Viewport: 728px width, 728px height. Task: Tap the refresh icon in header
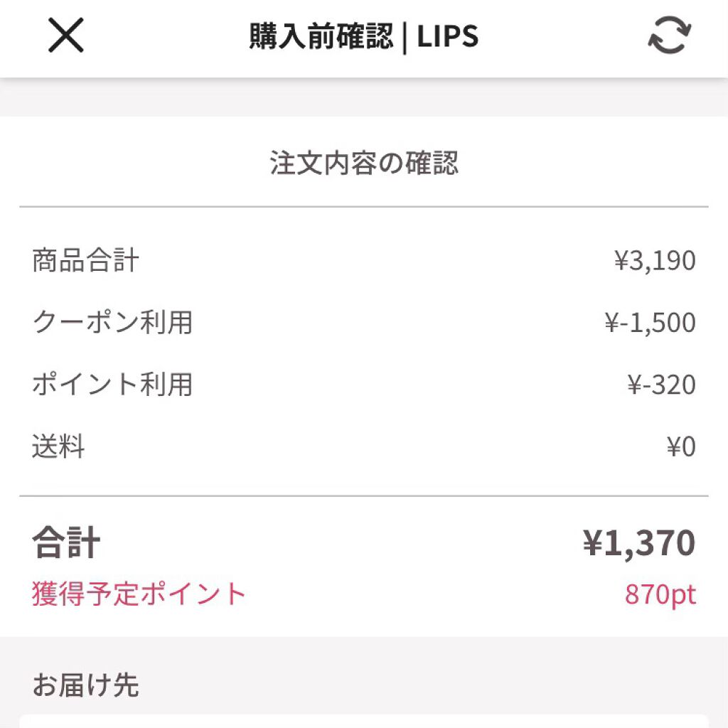pyautogui.click(x=669, y=36)
